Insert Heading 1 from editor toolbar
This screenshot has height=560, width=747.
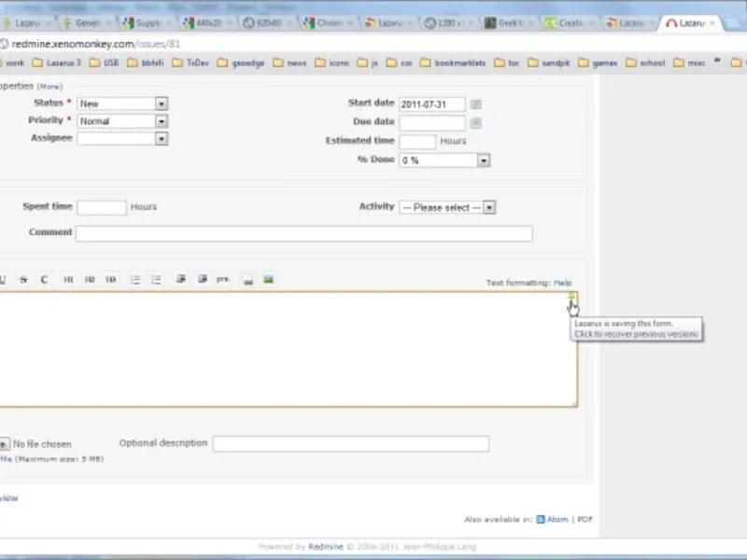click(68, 279)
